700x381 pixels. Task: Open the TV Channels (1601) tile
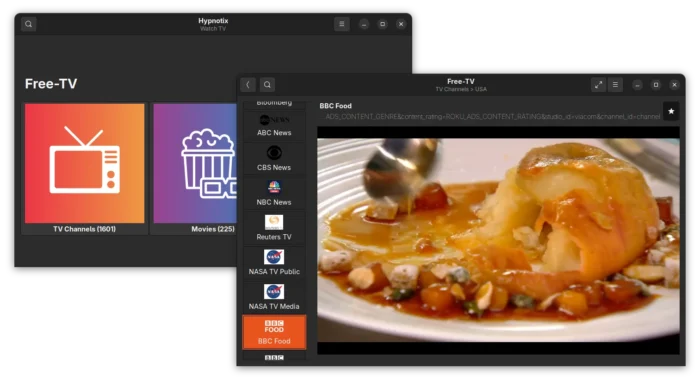pos(84,168)
